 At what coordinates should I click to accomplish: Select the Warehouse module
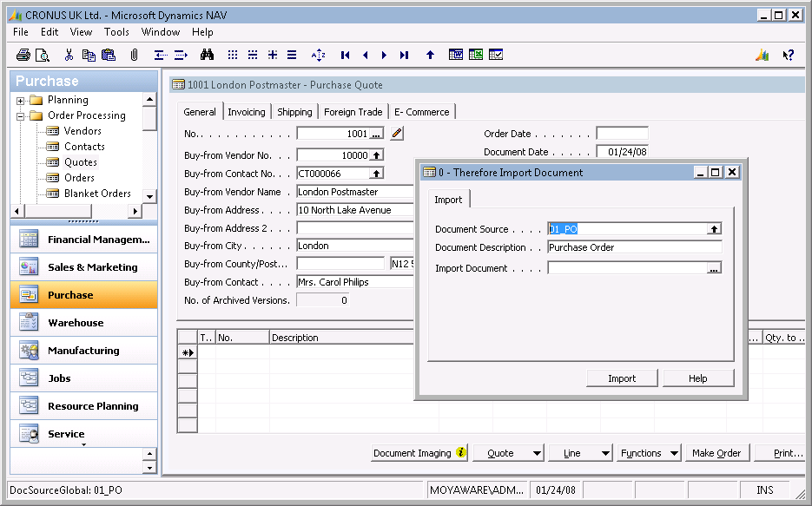coord(84,323)
